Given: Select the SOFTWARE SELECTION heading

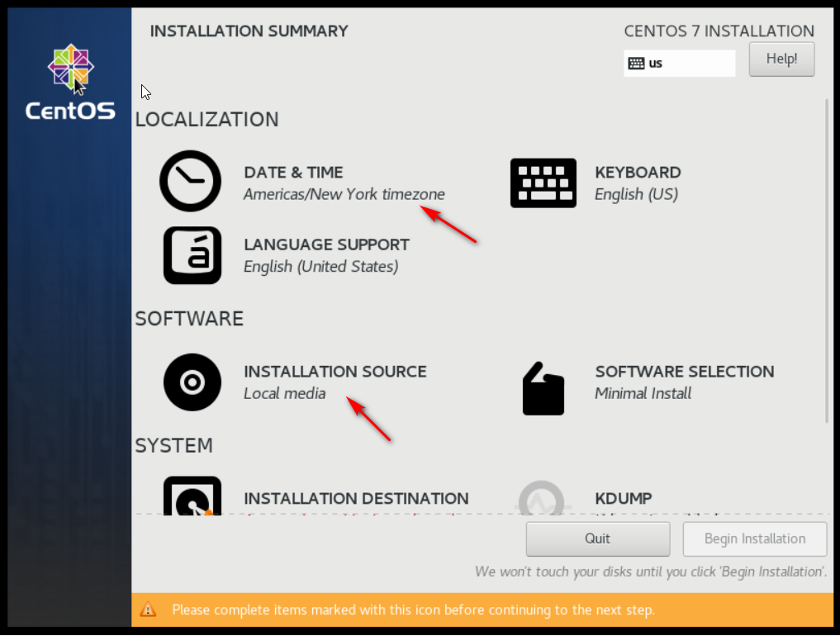Looking at the screenshot, I should [x=685, y=372].
